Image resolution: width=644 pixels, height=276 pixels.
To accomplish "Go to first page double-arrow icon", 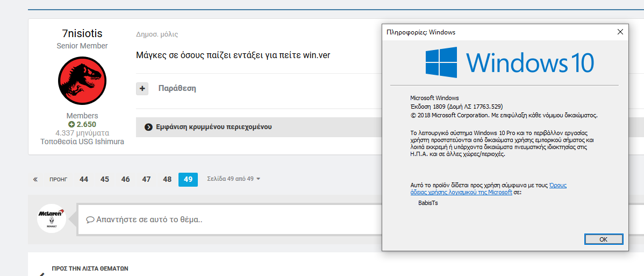I will 35,179.
